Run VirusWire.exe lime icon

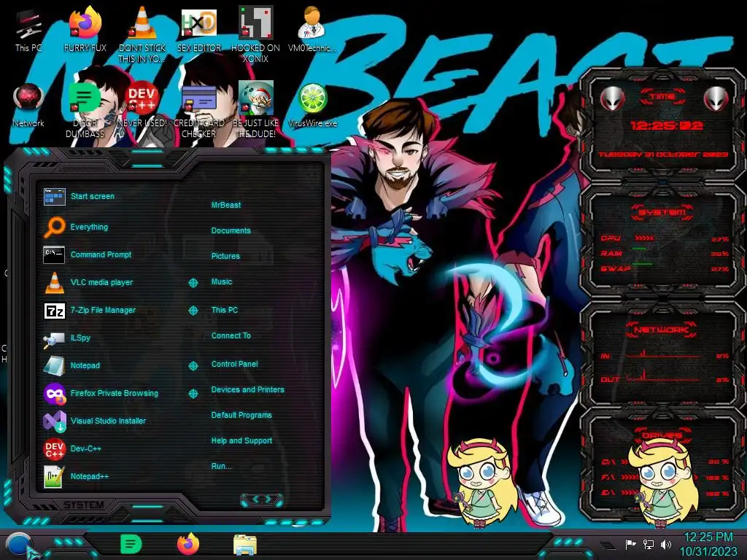[x=312, y=106]
